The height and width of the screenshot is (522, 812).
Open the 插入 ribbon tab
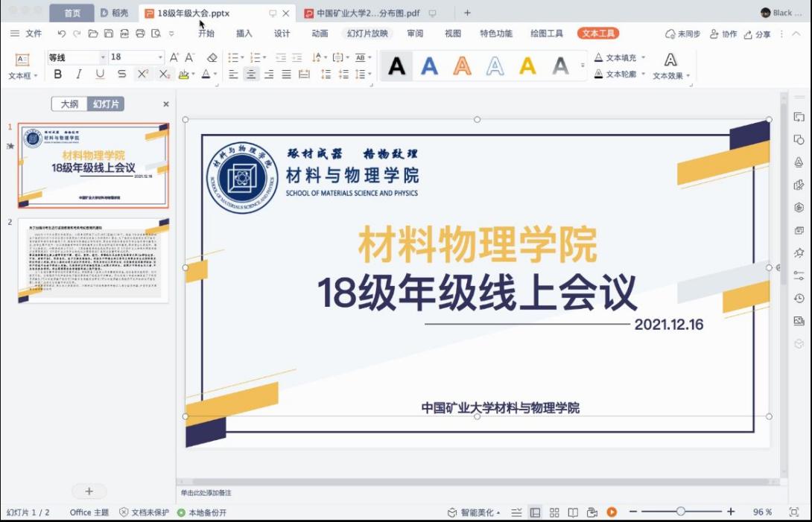[x=244, y=34]
